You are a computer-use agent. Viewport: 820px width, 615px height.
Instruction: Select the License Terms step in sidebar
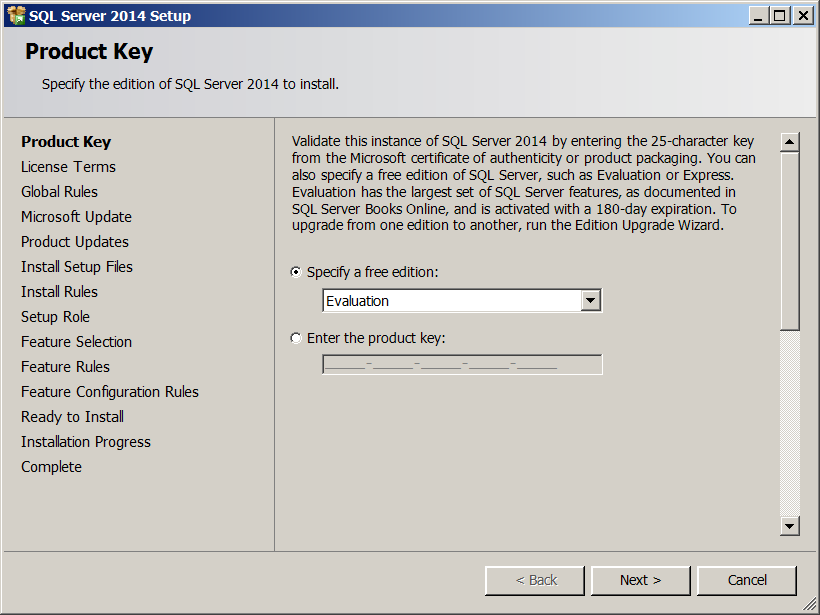click(68, 167)
